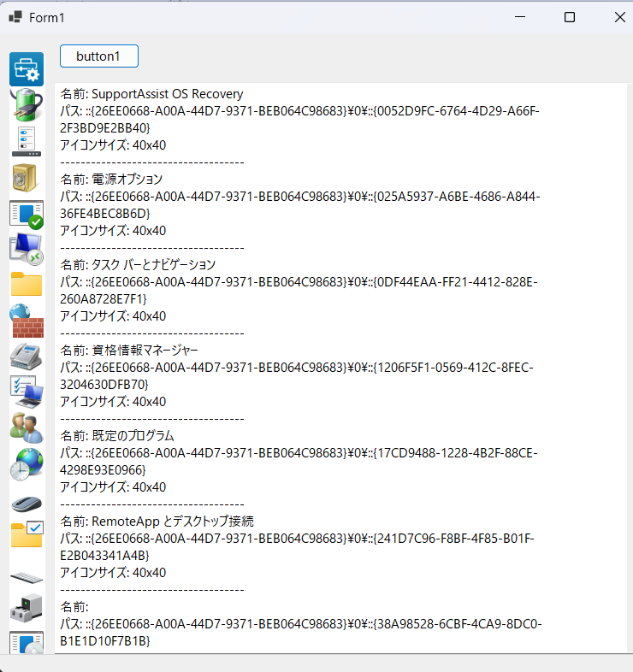Select the gray mouse icon
The height and width of the screenshot is (672, 633).
click(x=27, y=504)
